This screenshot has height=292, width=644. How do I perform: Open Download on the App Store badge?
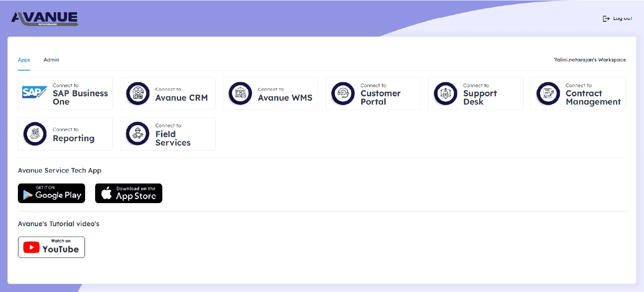[x=129, y=193]
